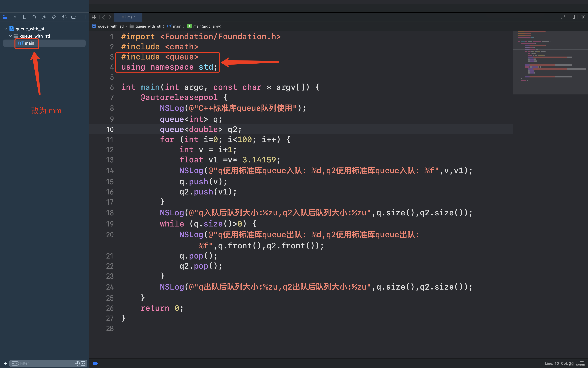Open the Report navigator
The width and height of the screenshot is (588, 368).
point(83,17)
